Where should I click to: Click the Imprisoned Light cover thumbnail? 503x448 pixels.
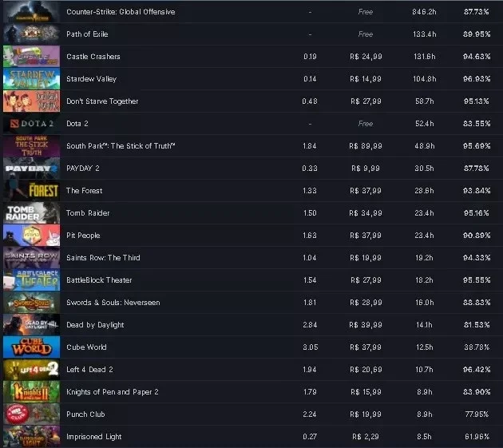pyautogui.click(x=31, y=437)
